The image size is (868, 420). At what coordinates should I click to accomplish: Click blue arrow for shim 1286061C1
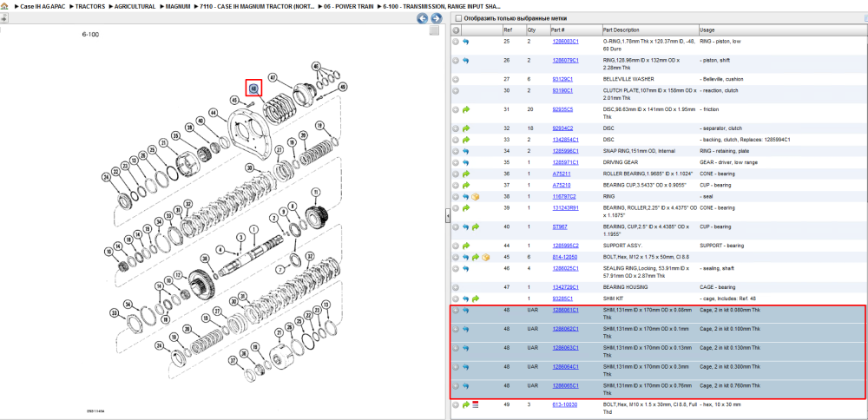[x=465, y=311]
